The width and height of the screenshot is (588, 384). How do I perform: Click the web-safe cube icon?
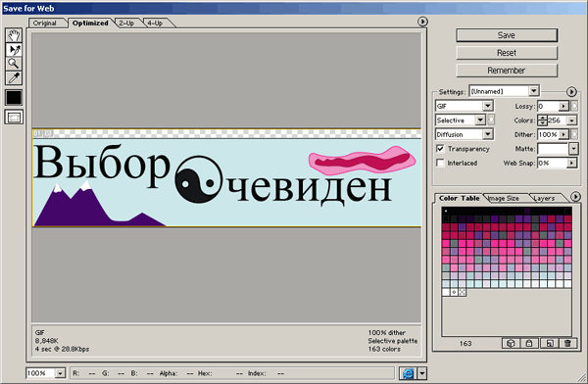[x=511, y=343]
